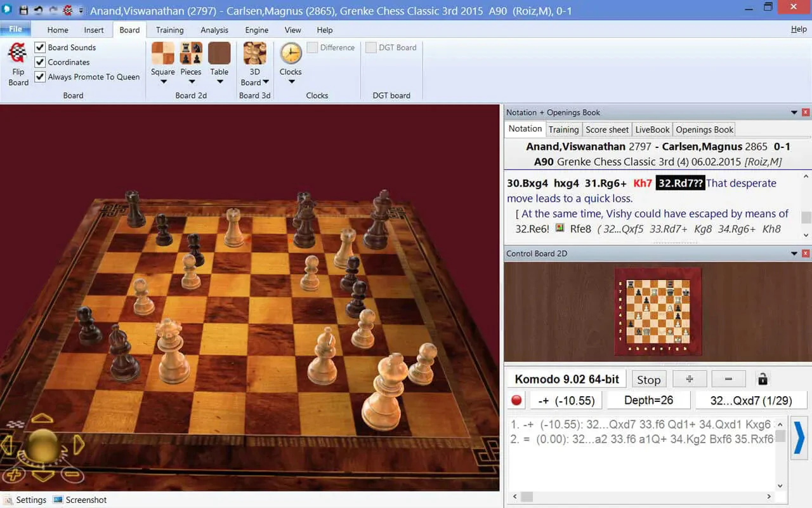812x508 pixels.
Task: Expand the Square dropdown arrow
Action: tap(163, 81)
